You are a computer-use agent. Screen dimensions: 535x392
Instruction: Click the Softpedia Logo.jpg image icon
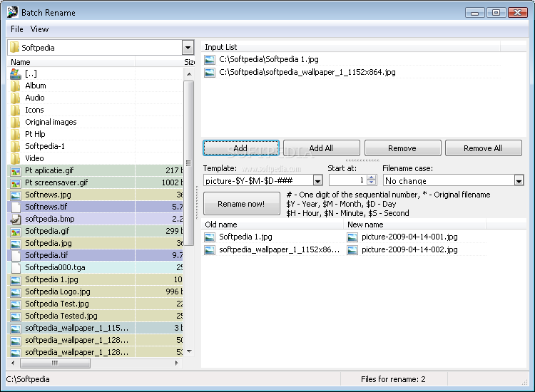(x=16, y=292)
